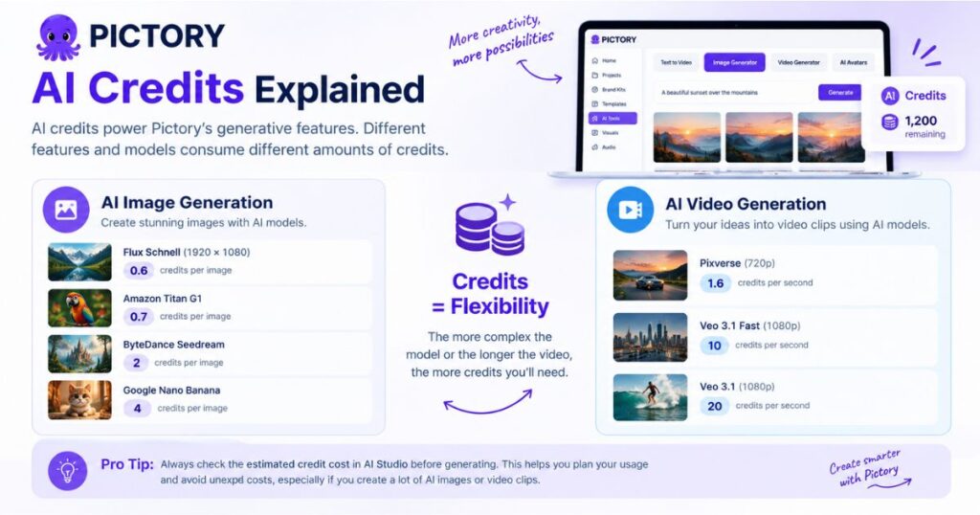The height and width of the screenshot is (515, 980).
Task: Click the Flux Schnell mountain lake thumbnail
Action: [79, 262]
